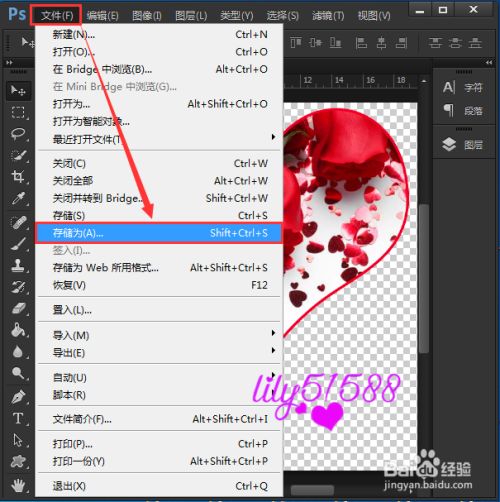Image resolution: width=500 pixels, height=502 pixels.
Task: Select the History Brush tool
Action: [18, 287]
